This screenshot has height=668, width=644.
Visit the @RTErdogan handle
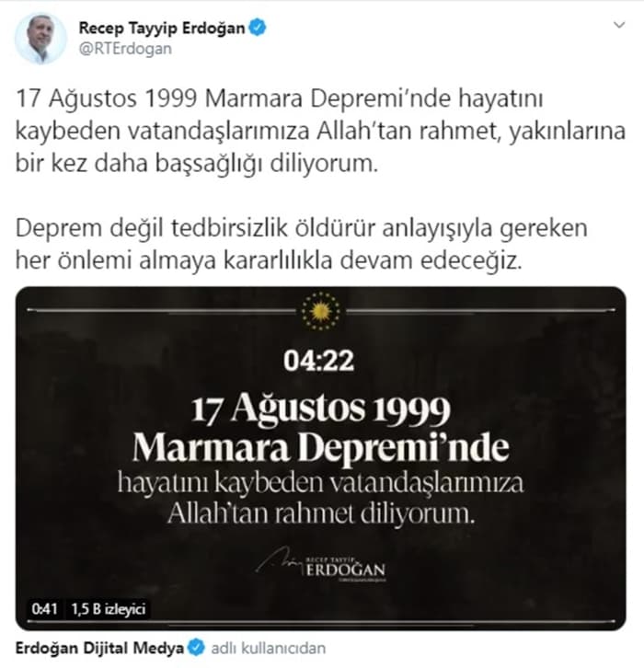[x=125, y=49]
